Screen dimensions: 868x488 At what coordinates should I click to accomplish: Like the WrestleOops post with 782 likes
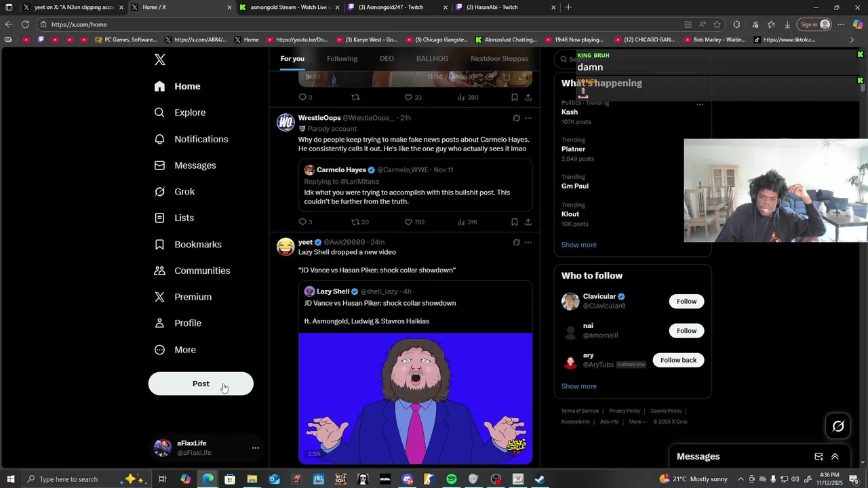coord(414,222)
